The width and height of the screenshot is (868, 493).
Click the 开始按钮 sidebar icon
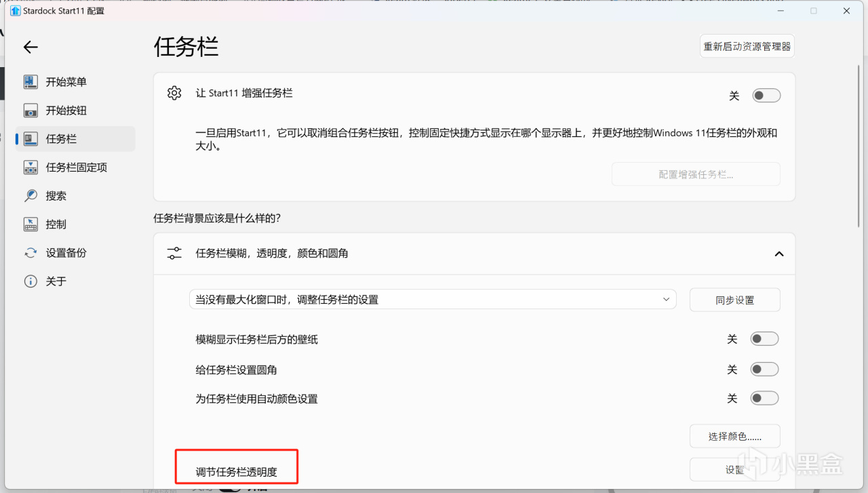(31, 111)
